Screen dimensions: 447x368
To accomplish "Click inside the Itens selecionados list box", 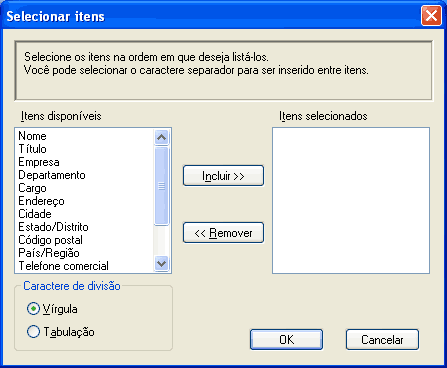I will (x=351, y=200).
